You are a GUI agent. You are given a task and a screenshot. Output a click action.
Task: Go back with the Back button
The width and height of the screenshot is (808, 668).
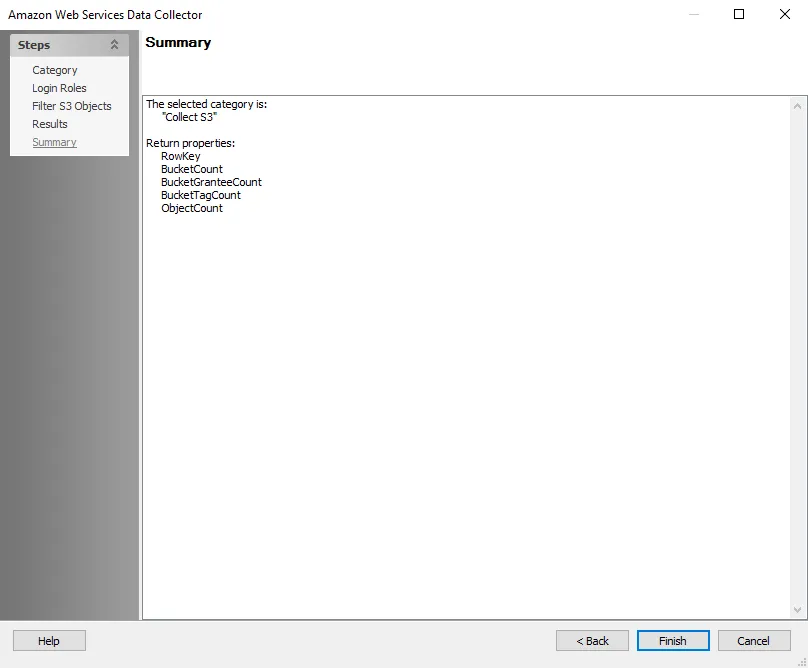592,641
